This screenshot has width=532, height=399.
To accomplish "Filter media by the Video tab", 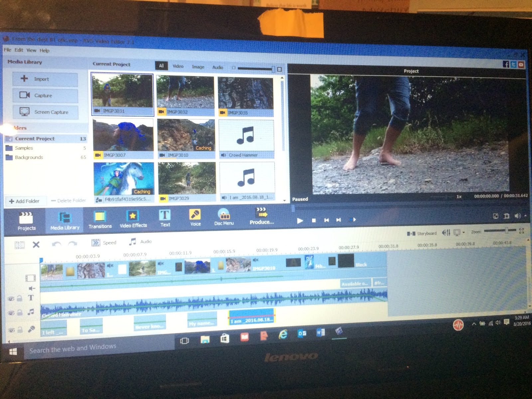I will 178,66.
